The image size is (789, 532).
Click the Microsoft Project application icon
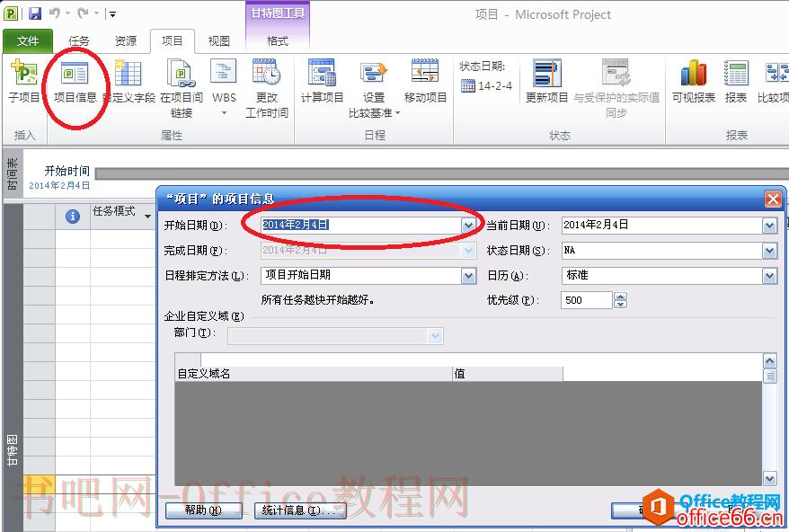pyautogui.click(x=11, y=13)
